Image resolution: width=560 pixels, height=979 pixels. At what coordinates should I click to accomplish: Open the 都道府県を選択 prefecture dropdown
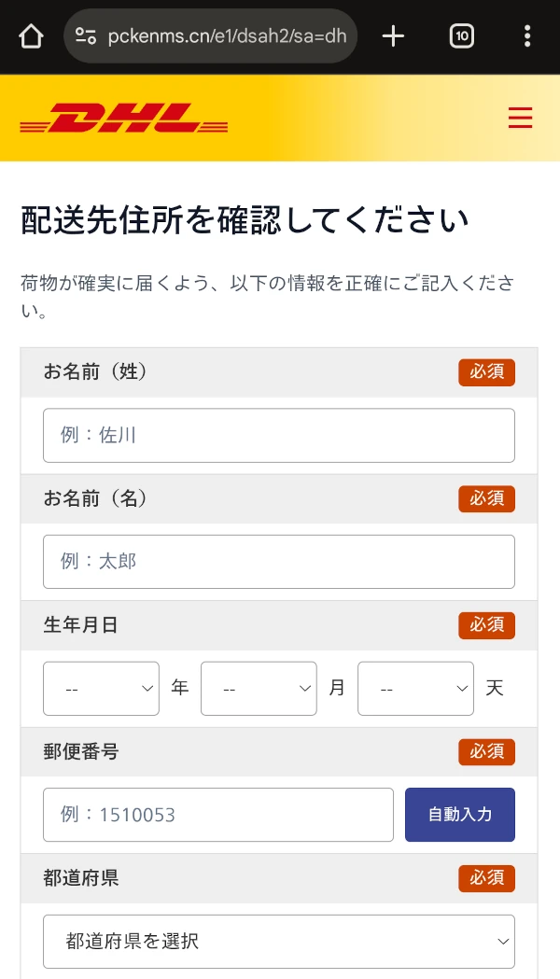pyautogui.click(x=279, y=942)
